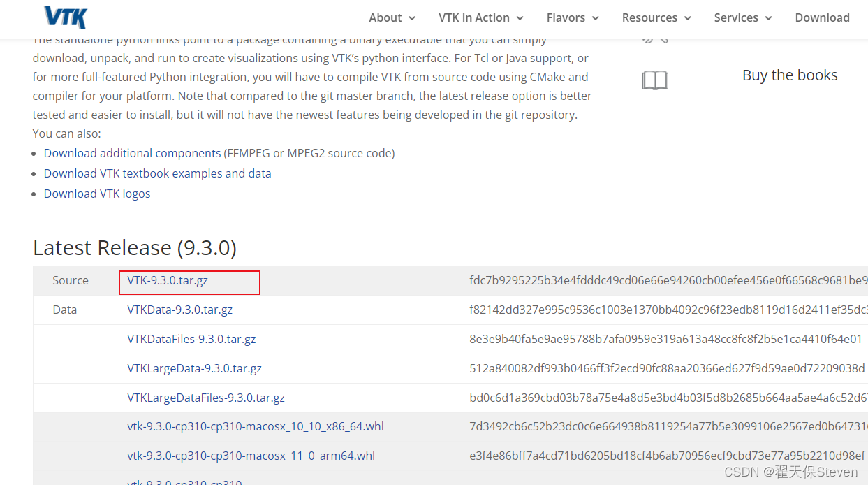The height and width of the screenshot is (485, 868).
Task: Open the VTKLargeDataFiles-9.3.0.tar.gz link
Action: (205, 398)
